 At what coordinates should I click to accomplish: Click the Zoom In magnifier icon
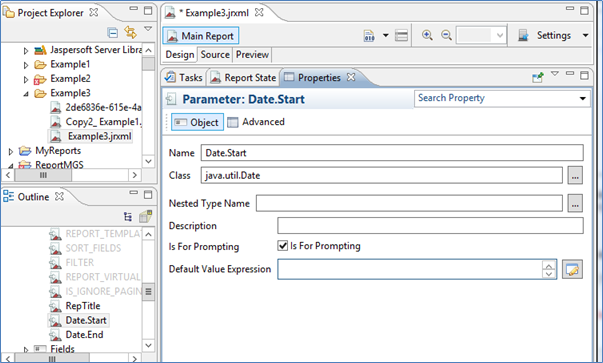click(x=427, y=35)
